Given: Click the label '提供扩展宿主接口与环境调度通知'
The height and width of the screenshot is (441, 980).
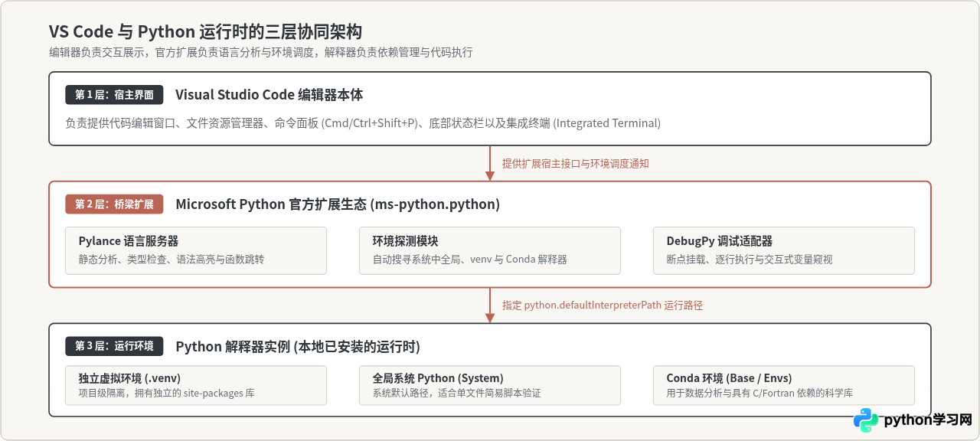Looking at the screenshot, I should [576, 163].
